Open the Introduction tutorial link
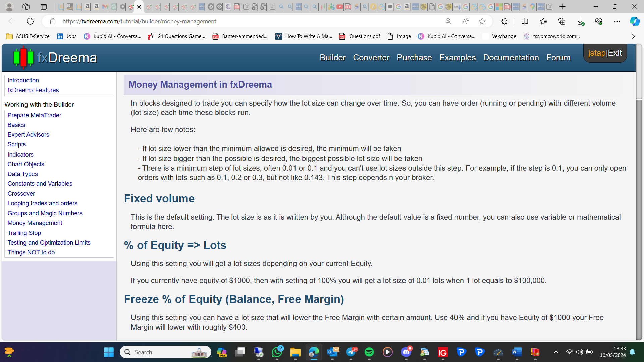The width and height of the screenshot is (644, 362). 23,80
